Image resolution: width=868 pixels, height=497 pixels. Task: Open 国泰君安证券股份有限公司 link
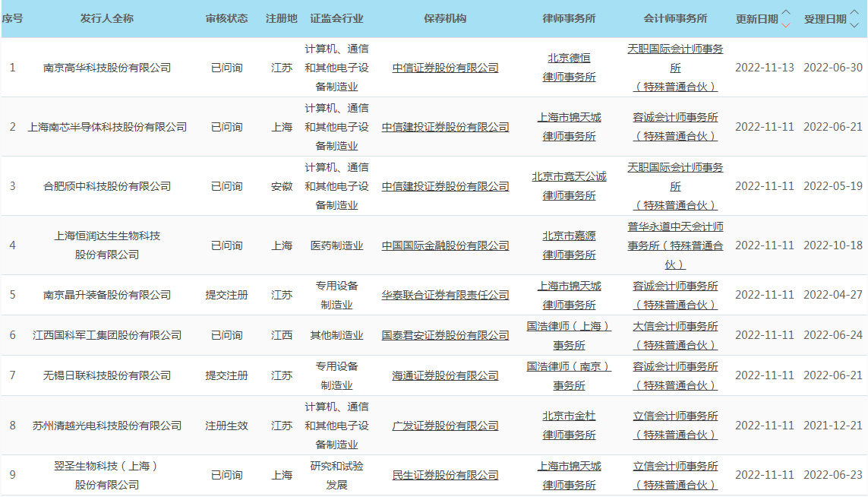tap(445, 335)
